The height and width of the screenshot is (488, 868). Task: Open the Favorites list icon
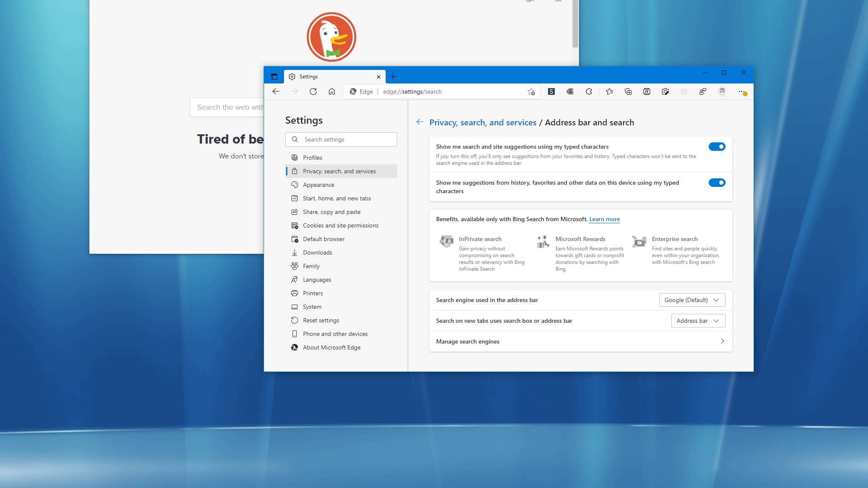pyautogui.click(x=609, y=91)
